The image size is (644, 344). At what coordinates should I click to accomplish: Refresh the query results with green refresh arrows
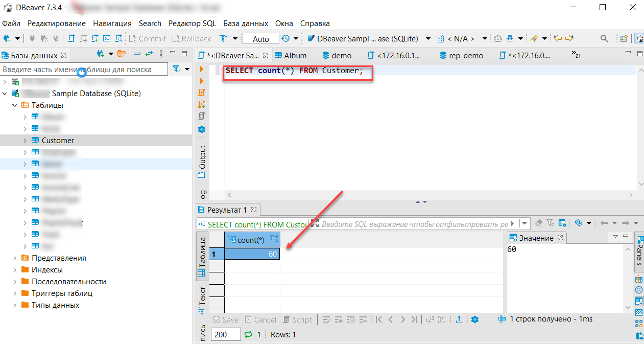coord(248,334)
